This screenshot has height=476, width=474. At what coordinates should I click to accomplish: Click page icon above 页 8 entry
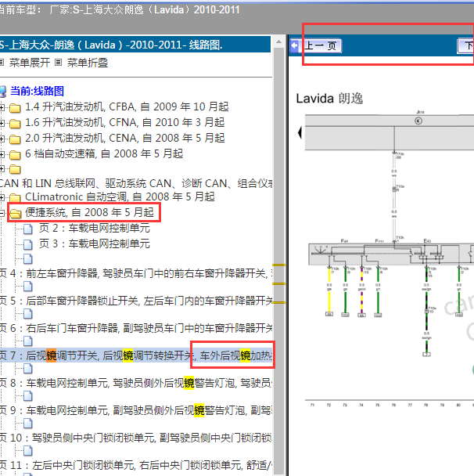coord(28,369)
